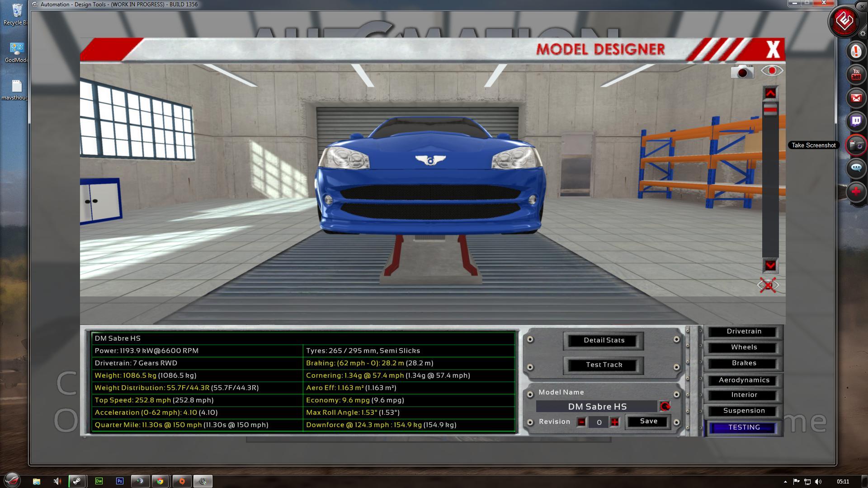
Task: Click the up arrow above vertical slider
Action: click(x=770, y=93)
